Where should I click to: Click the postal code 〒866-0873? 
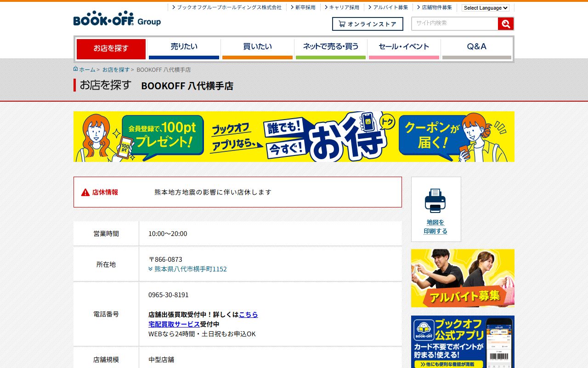(x=165, y=259)
